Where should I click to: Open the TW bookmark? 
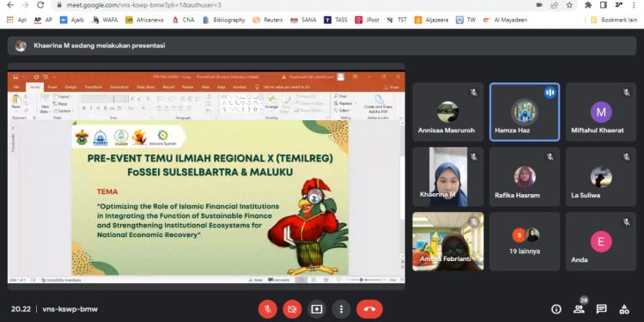point(465,20)
